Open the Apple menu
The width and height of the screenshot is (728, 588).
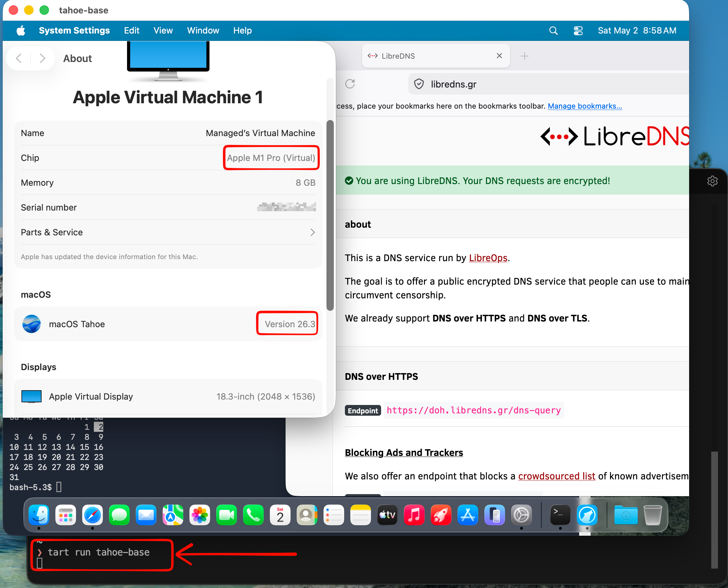[21, 31]
